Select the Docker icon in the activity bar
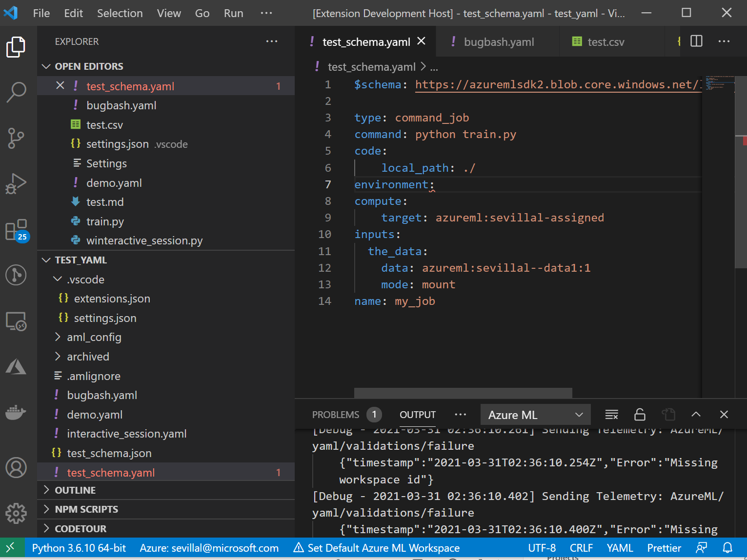Viewport: 747px width, 560px height. click(16, 412)
